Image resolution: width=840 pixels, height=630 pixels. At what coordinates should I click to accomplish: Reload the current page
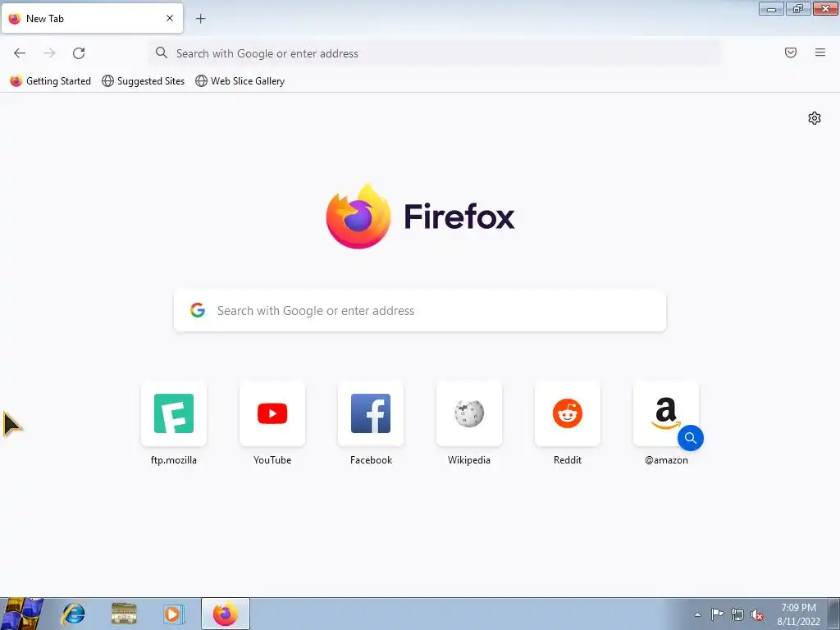tap(79, 53)
